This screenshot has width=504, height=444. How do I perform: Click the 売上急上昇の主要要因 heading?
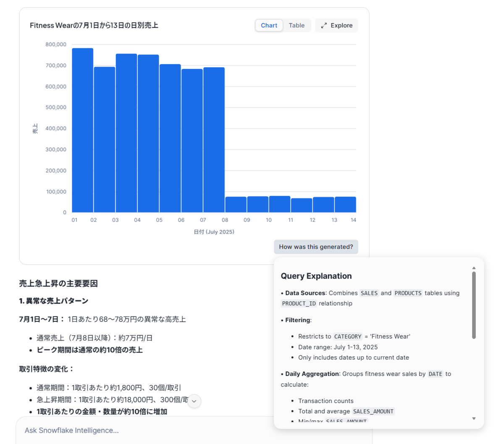click(x=58, y=284)
